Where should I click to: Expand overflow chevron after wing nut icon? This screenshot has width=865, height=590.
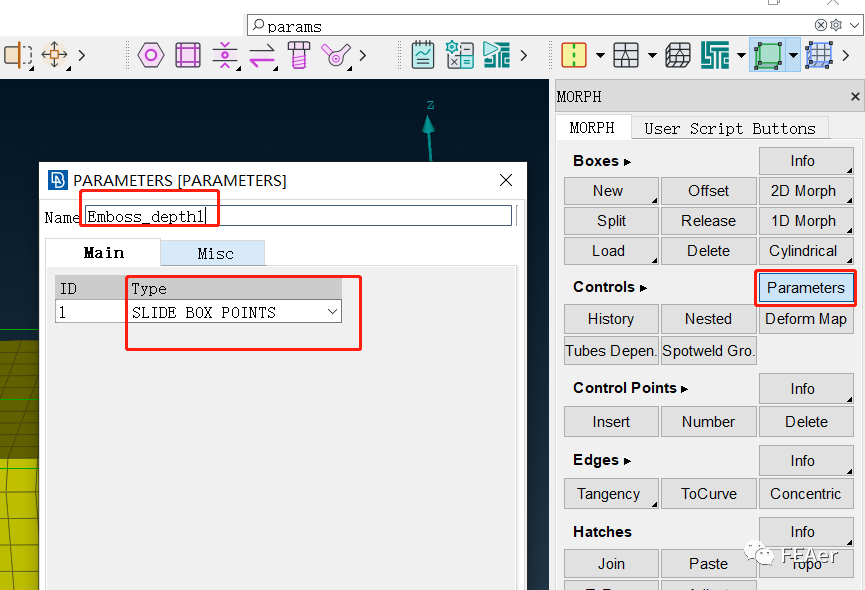[x=362, y=55]
